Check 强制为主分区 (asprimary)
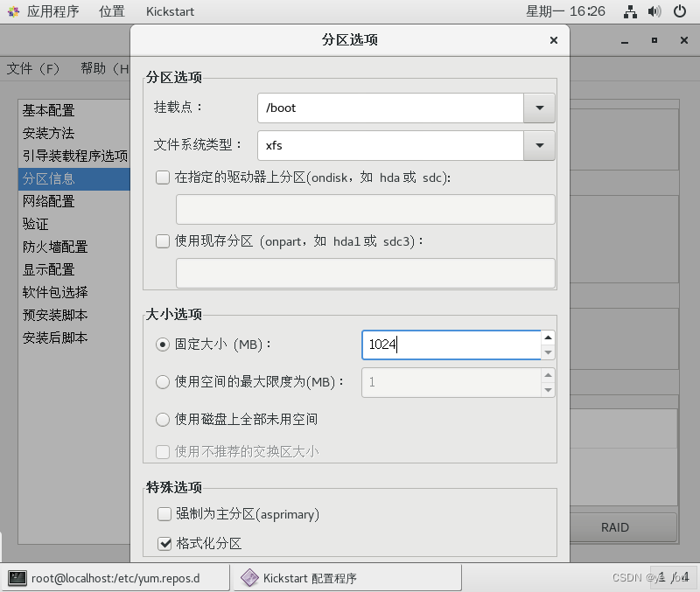Viewport: 700px width, 592px height. pos(164,514)
